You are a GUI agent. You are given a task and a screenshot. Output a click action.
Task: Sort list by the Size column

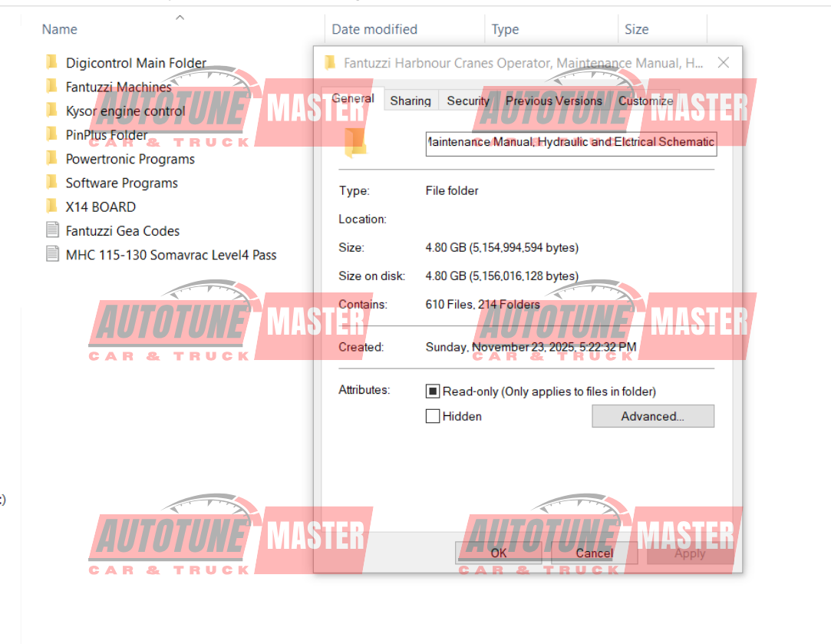(x=636, y=29)
